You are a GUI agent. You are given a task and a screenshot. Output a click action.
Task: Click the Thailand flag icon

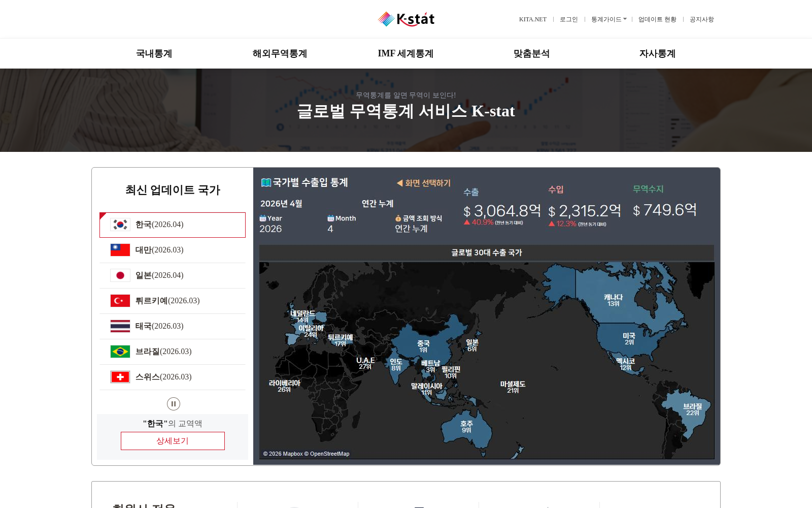(120, 326)
